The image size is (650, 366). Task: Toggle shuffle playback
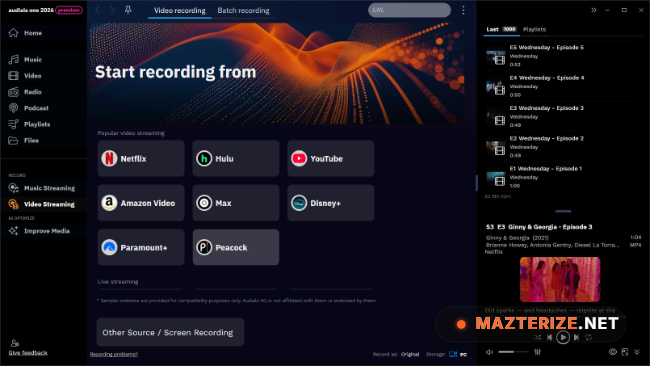pyautogui.click(x=537, y=337)
